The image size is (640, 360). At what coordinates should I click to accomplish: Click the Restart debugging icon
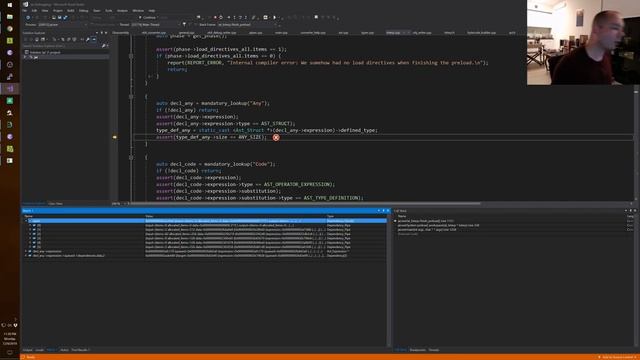pyautogui.click(x=221, y=18)
